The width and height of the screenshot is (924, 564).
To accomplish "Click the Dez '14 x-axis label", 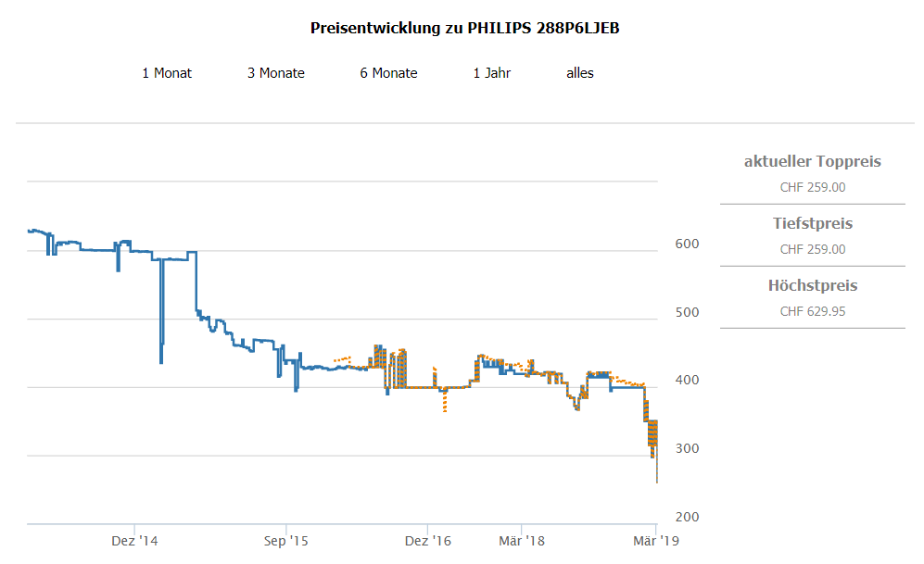I will click(135, 540).
